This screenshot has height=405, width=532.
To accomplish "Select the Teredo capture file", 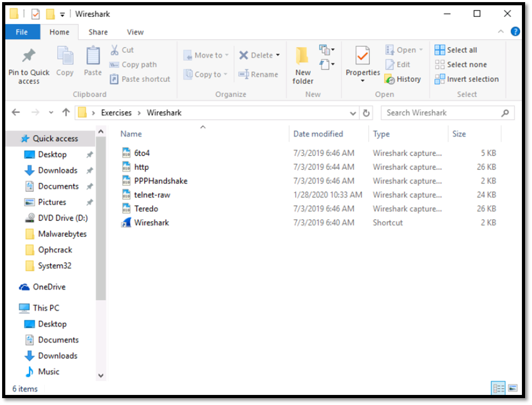I will [140, 209].
